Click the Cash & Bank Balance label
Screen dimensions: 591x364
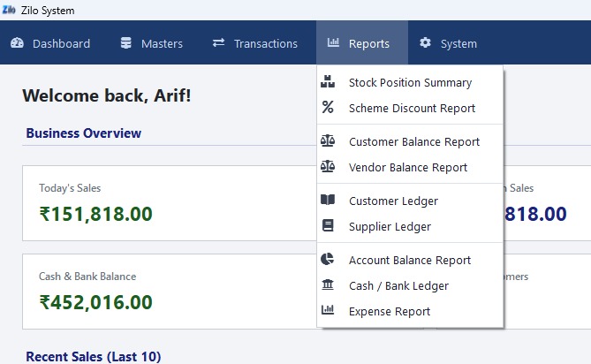coord(87,277)
